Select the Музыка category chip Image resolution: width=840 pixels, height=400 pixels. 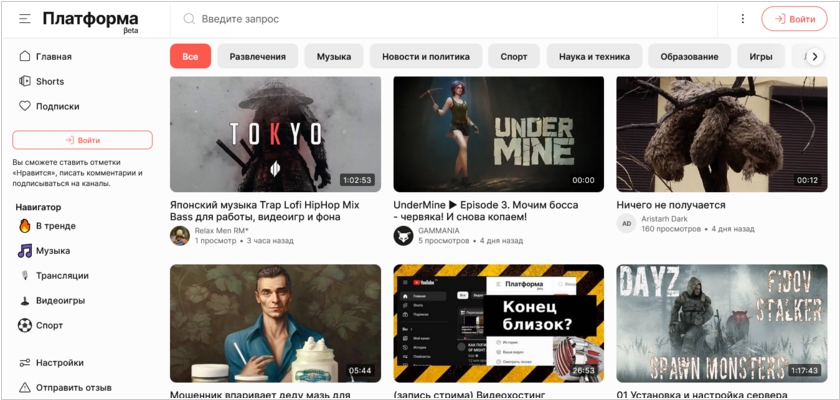point(334,56)
